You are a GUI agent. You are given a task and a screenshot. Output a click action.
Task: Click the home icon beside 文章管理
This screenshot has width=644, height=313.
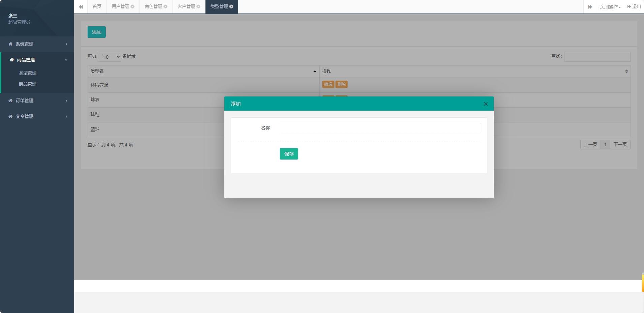[10, 117]
